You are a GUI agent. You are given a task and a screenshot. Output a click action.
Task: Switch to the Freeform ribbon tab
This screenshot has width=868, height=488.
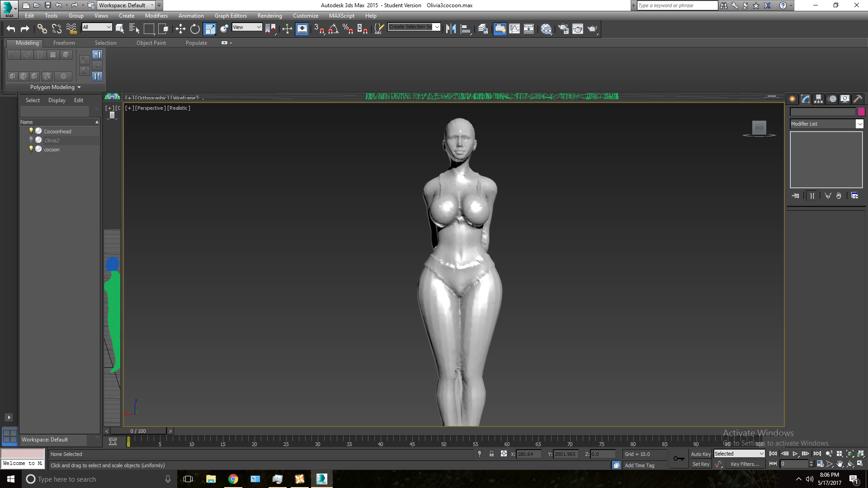click(64, 43)
